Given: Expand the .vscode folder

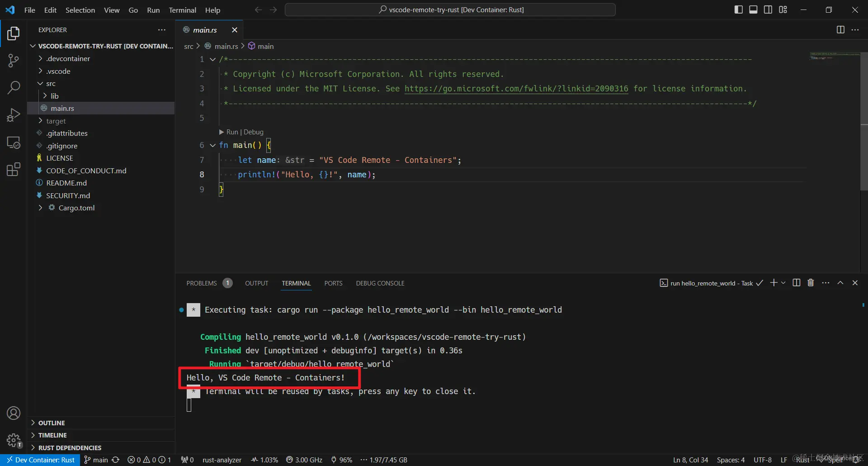Looking at the screenshot, I should (x=41, y=71).
